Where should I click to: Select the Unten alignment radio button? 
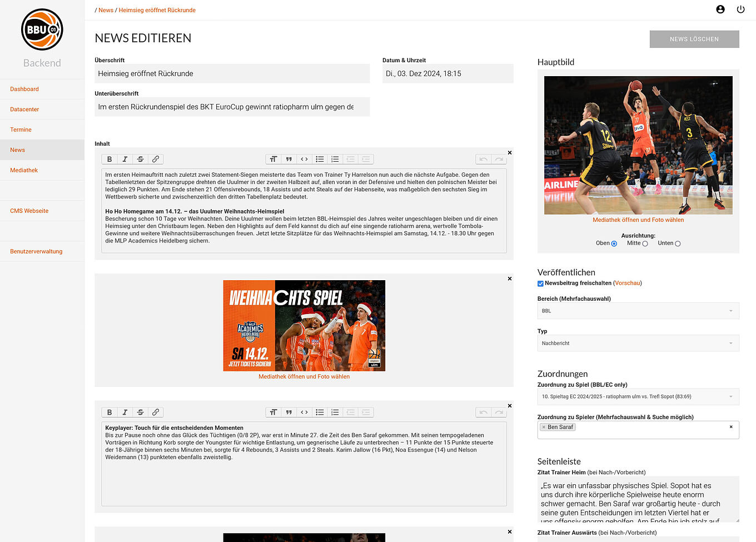(678, 243)
